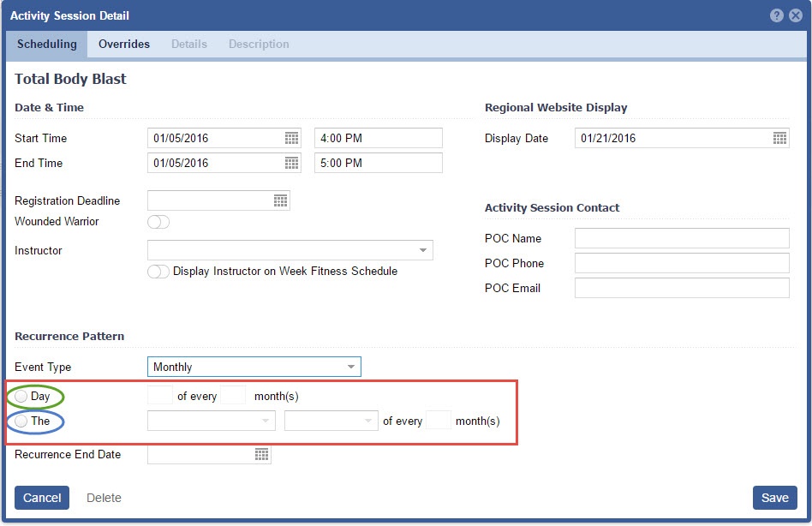Click the help question mark icon
This screenshot has height=526, width=812.
777,15
